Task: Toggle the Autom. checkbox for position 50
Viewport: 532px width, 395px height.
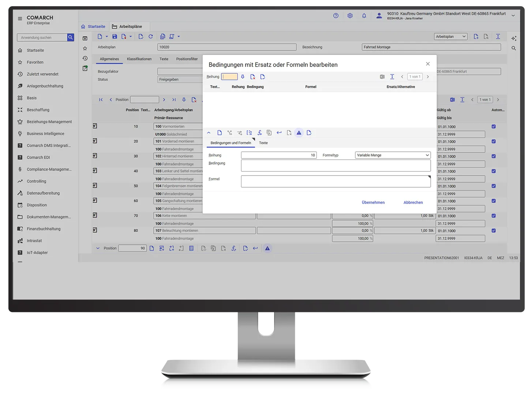Action: pyautogui.click(x=494, y=186)
